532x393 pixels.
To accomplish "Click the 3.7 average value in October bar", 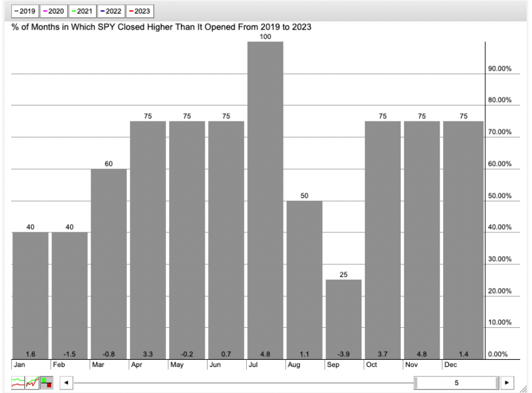I will pos(383,354).
